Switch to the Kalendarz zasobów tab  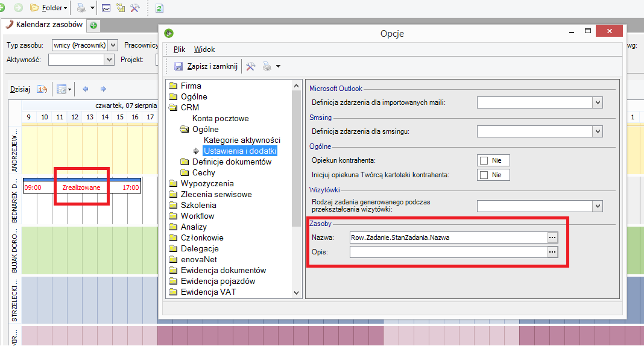(x=45, y=25)
